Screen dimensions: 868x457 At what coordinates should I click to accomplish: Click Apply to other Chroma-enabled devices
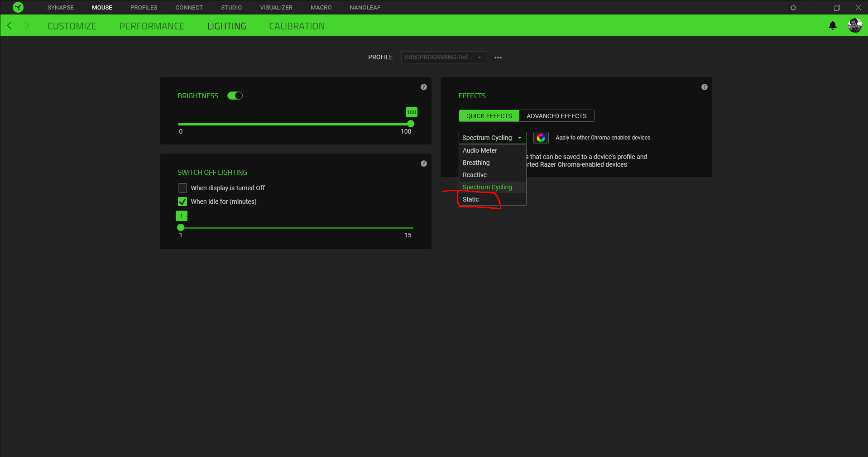coord(603,138)
